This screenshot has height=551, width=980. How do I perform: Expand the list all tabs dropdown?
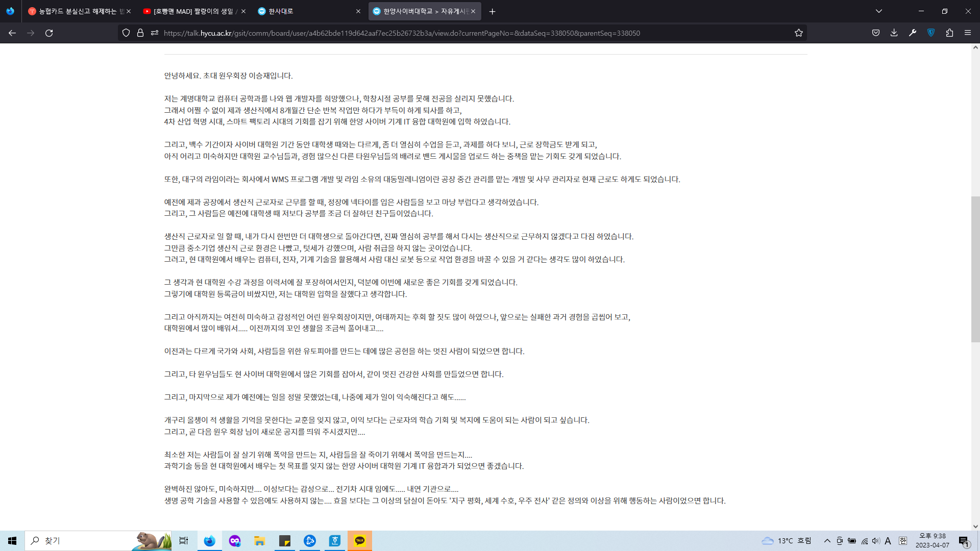pyautogui.click(x=879, y=11)
